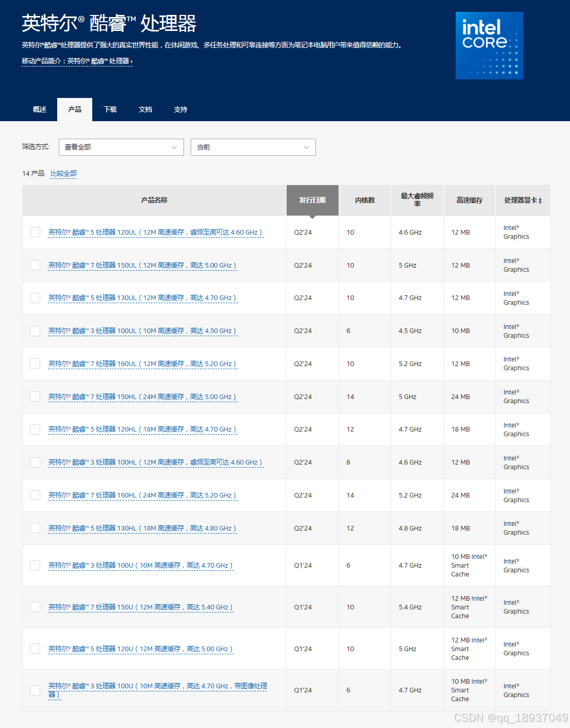Image resolution: width=570 pixels, height=728 pixels.
Task: Sort by 高速缓存 column header
Action: point(470,200)
